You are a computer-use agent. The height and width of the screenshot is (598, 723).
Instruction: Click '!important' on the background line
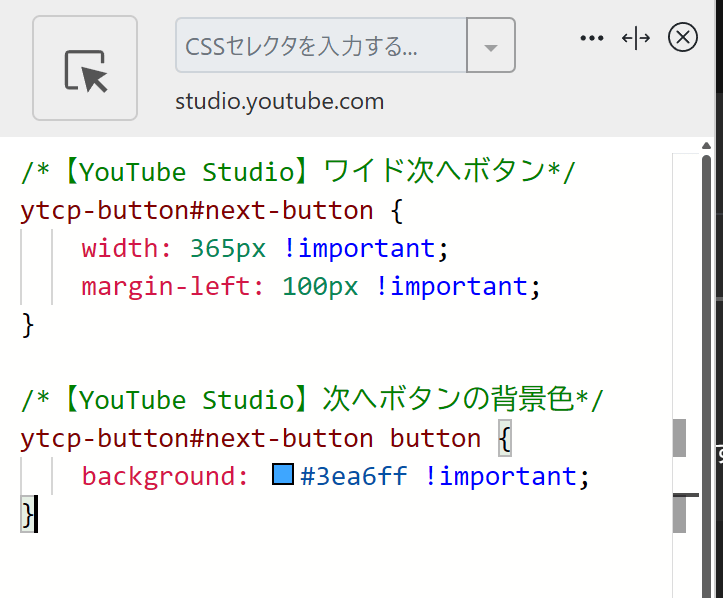[x=500, y=476]
